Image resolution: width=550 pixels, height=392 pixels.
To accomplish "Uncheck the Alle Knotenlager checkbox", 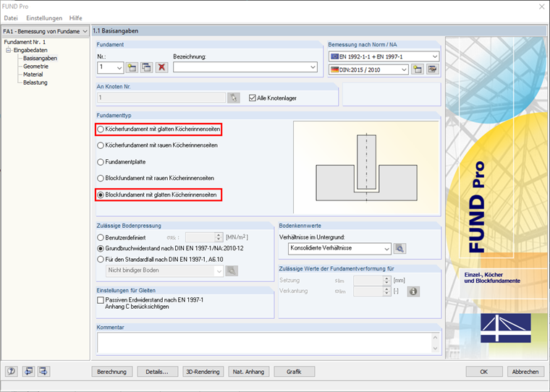I will (x=252, y=98).
